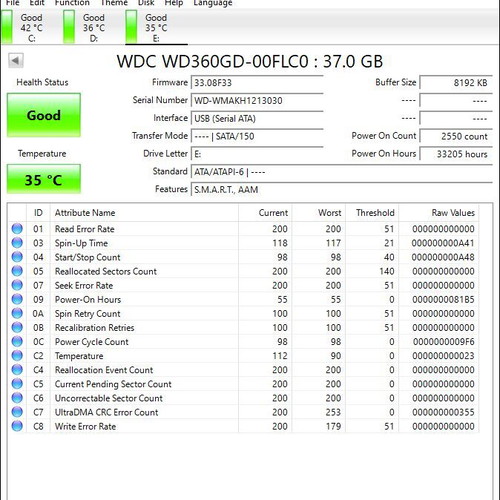Select the Read Error Rate row text
This screenshot has width=500, height=500.
click(x=84, y=229)
